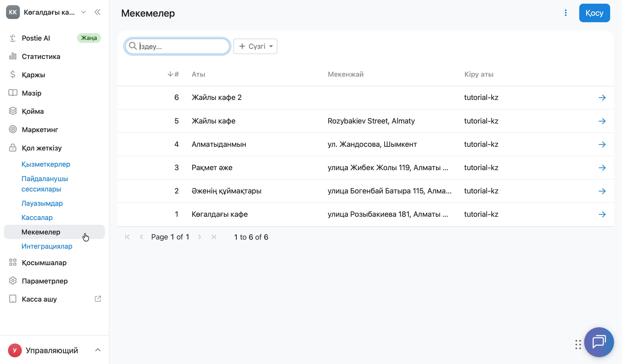Focus the Іздеу search field
Viewport: 622px width, 364px height.
click(177, 46)
